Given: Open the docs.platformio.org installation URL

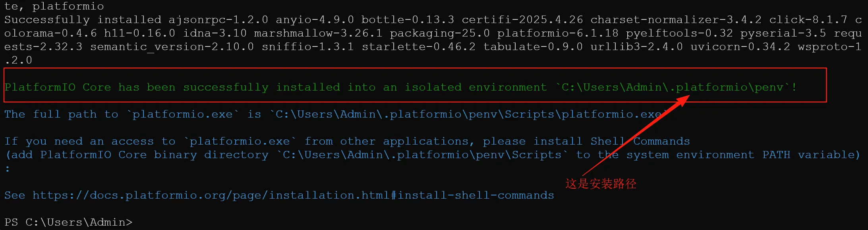Looking at the screenshot, I should click(x=293, y=195).
